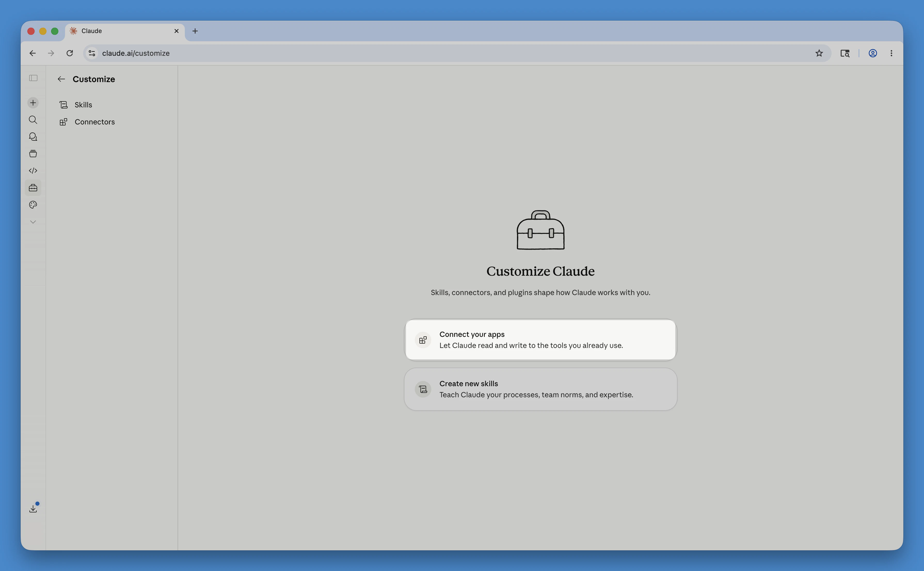Click the Connectors blocks icon
Viewport: 924px width, 571px height.
[x=63, y=122]
